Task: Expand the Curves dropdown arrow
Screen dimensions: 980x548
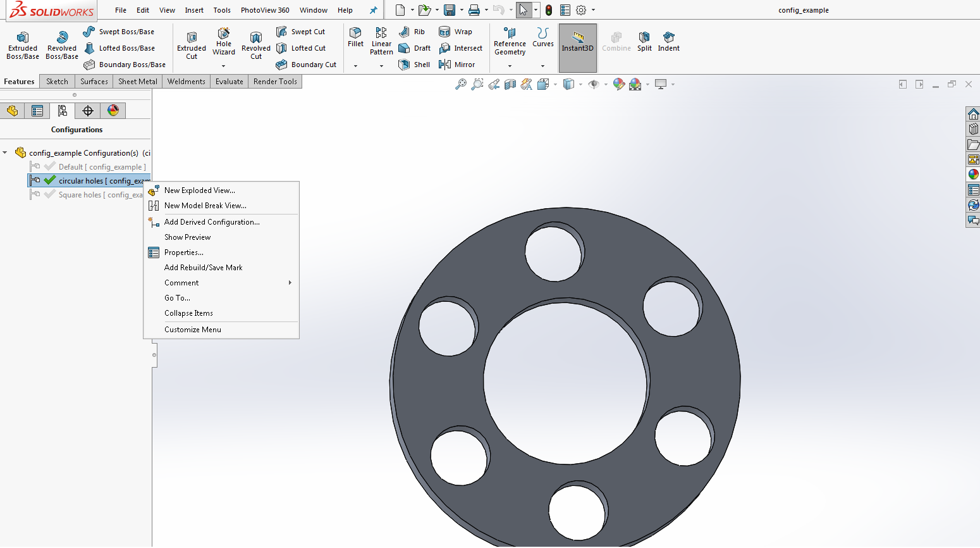Action: point(542,66)
